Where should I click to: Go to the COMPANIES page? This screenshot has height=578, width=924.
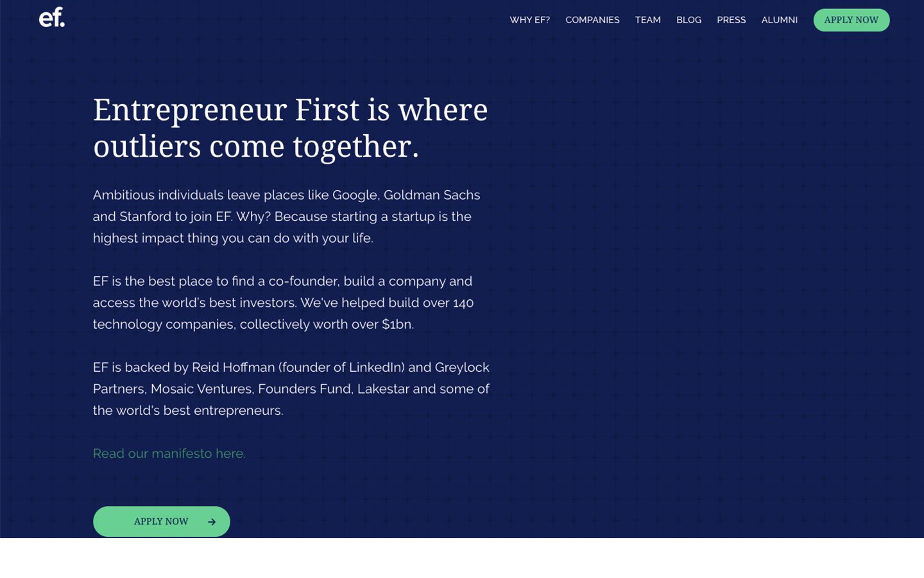592,20
